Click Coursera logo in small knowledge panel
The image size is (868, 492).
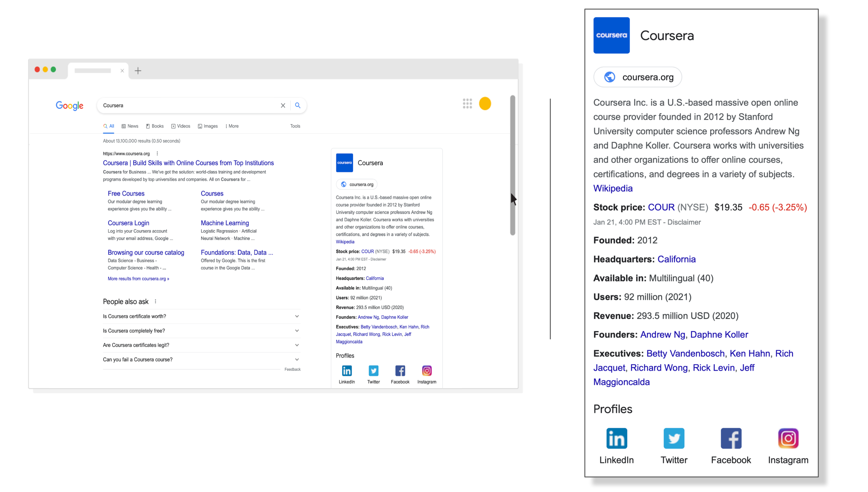(x=344, y=163)
